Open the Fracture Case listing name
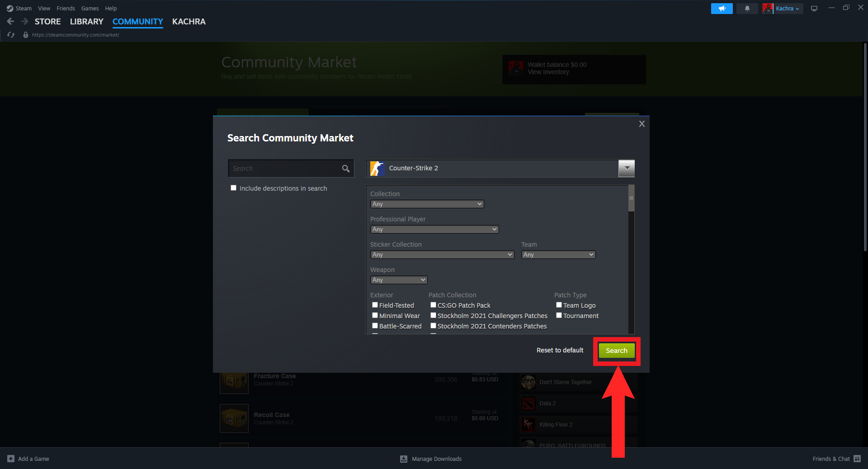The height and width of the screenshot is (469, 868). click(275, 376)
